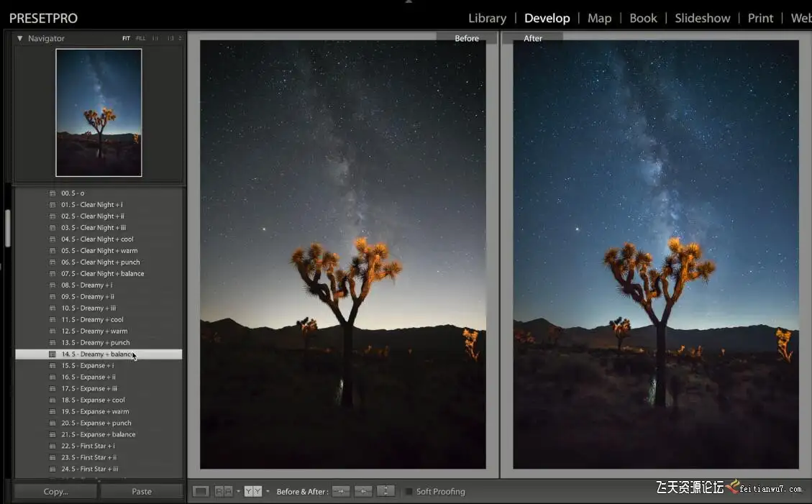Set Navigator zoom to FIT

[x=126, y=38]
